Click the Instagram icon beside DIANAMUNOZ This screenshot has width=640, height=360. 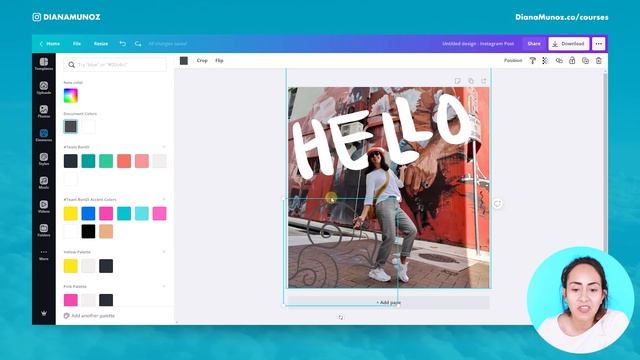tap(37, 17)
